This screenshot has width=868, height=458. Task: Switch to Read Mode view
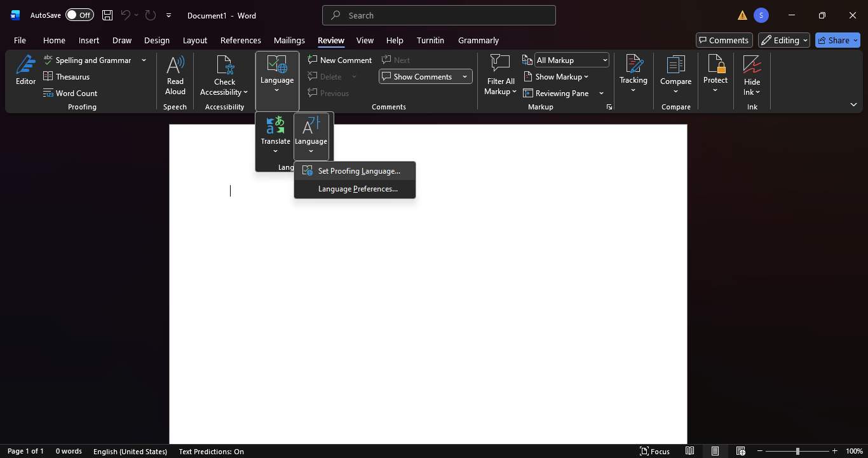point(689,451)
